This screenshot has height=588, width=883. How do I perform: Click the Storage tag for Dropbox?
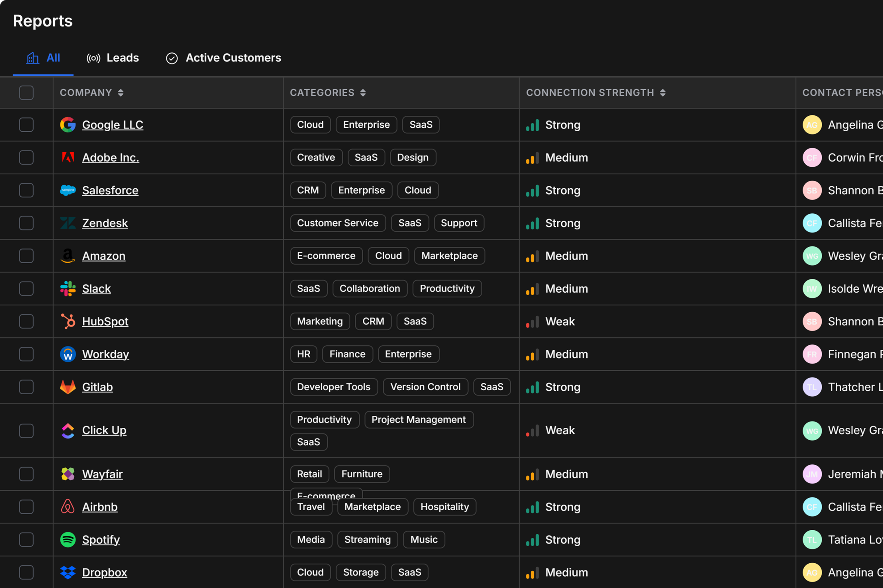pos(361,572)
